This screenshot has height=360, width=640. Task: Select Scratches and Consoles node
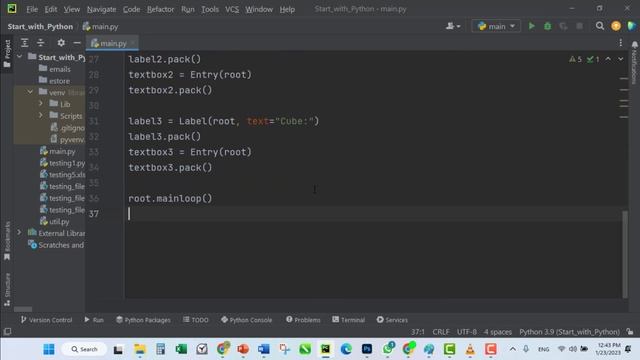click(61, 245)
